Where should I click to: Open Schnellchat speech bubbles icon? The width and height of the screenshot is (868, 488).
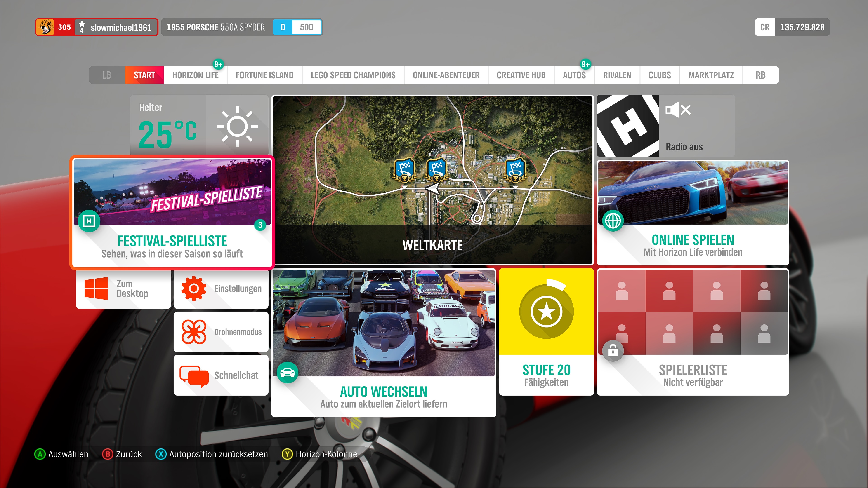[194, 375]
